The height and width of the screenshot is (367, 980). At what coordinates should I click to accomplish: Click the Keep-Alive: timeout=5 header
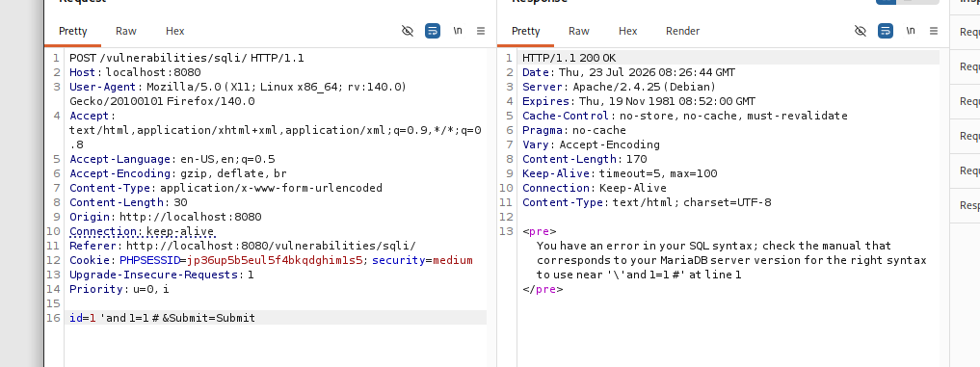coord(620,173)
